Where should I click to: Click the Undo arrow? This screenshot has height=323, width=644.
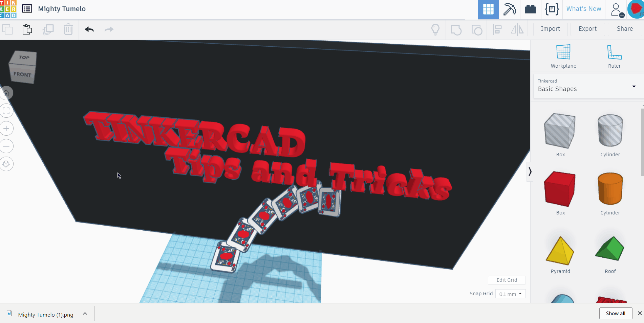pos(89,29)
